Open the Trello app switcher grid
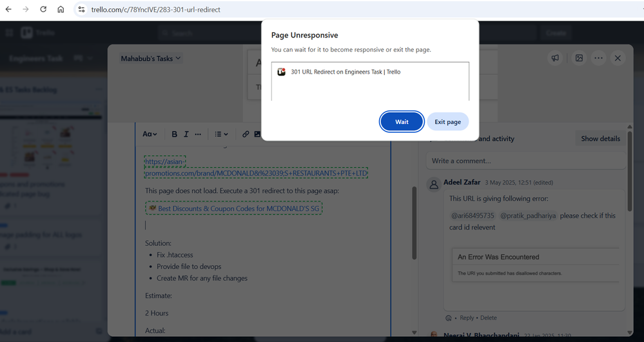Image resolution: width=644 pixels, height=342 pixels. click(9, 32)
